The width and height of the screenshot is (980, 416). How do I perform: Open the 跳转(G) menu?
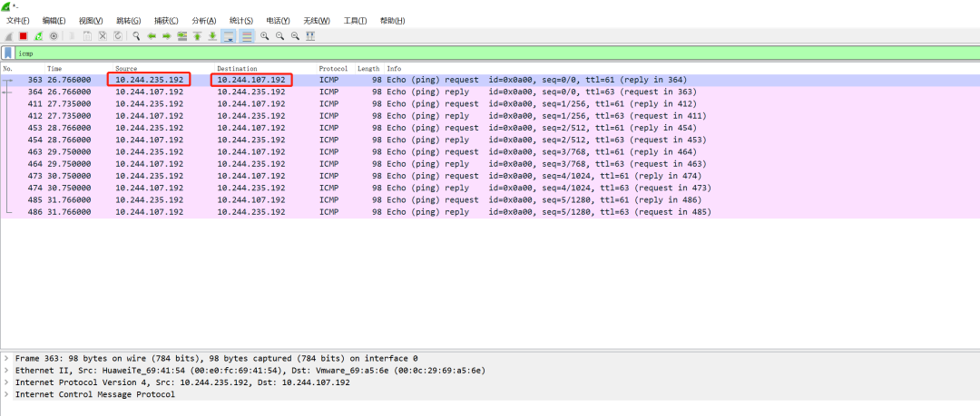(128, 21)
